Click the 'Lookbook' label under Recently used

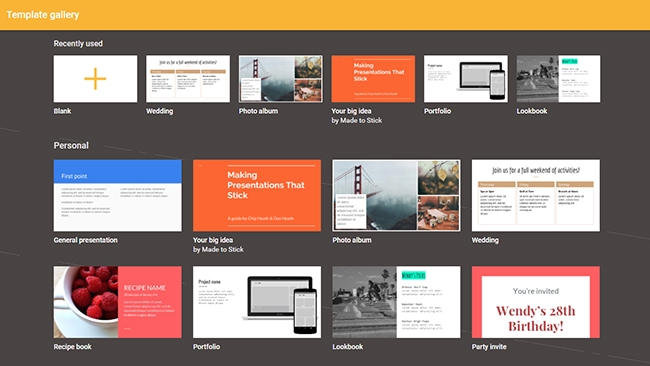532,111
